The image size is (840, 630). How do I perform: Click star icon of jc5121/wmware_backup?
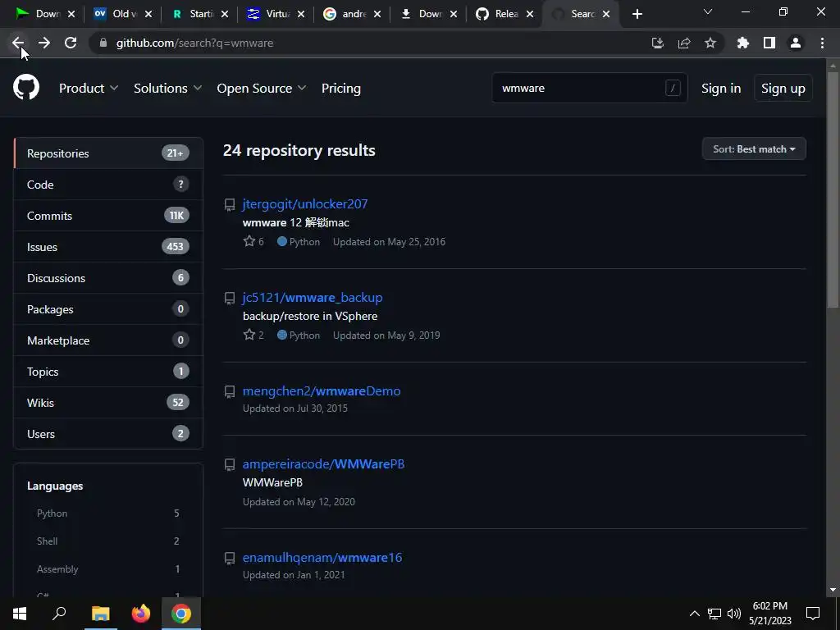point(249,335)
